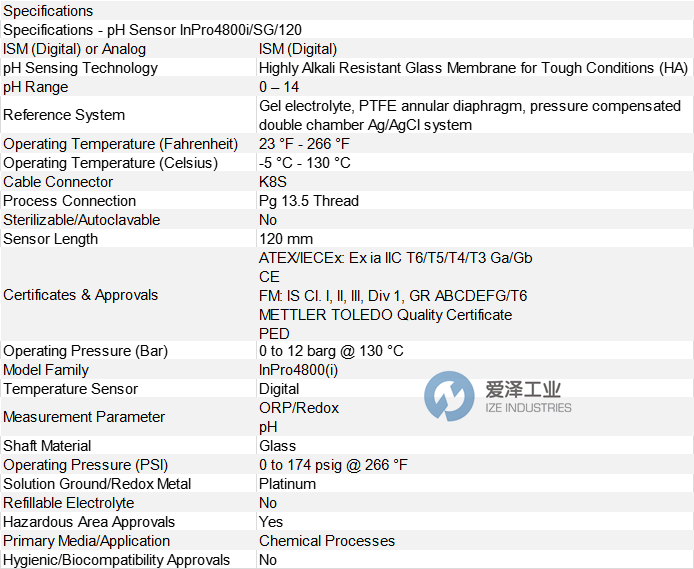Screen dimensions: 694x569
Task: Click the 'Specifications' heading at the top
Action: 48,11
